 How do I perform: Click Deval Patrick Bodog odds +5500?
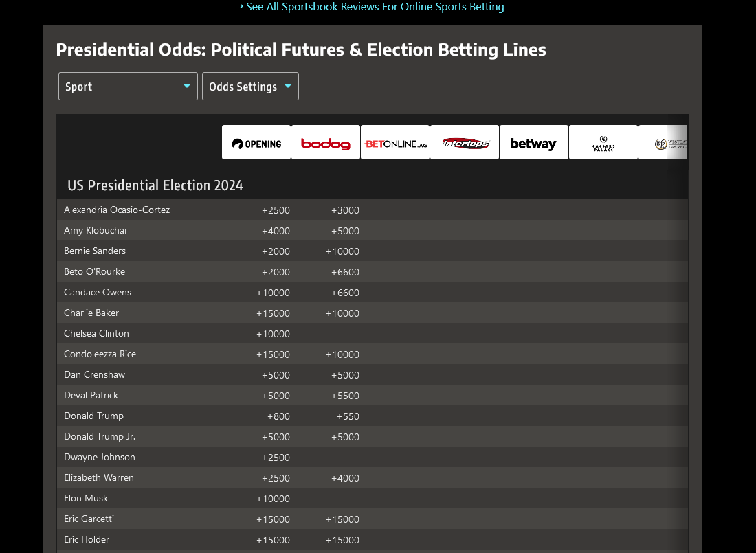[345, 396]
